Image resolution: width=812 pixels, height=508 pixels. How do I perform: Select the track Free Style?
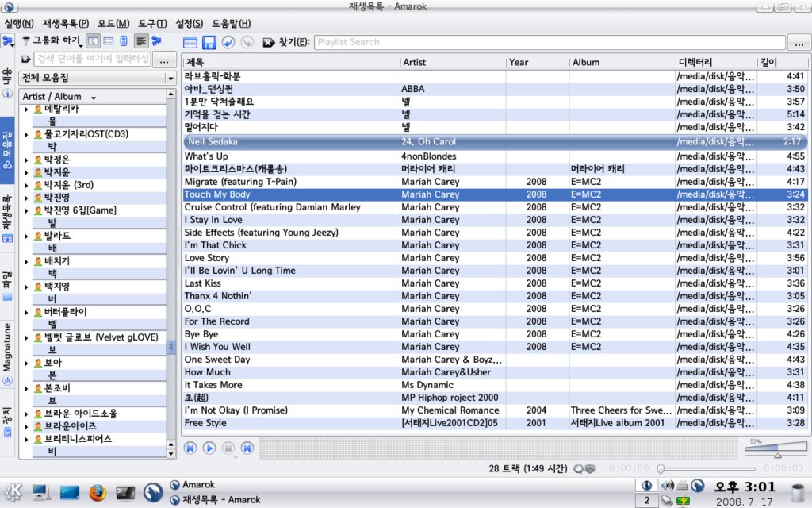tap(494, 423)
